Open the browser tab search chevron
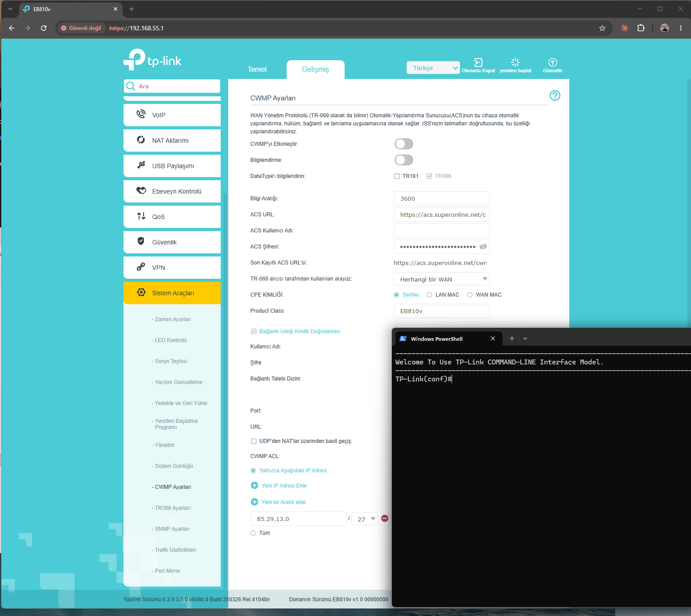Image resolution: width=691 pixels, height=616 pixels. 10,9
